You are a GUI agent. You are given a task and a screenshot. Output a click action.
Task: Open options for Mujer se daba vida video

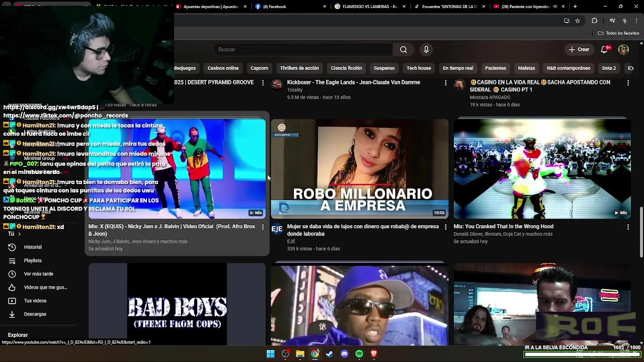coord(445,227)
